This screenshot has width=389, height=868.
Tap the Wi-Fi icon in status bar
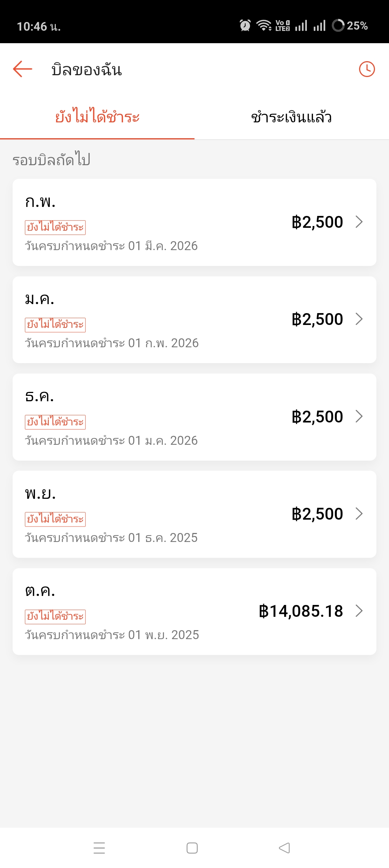pos(264,25)
